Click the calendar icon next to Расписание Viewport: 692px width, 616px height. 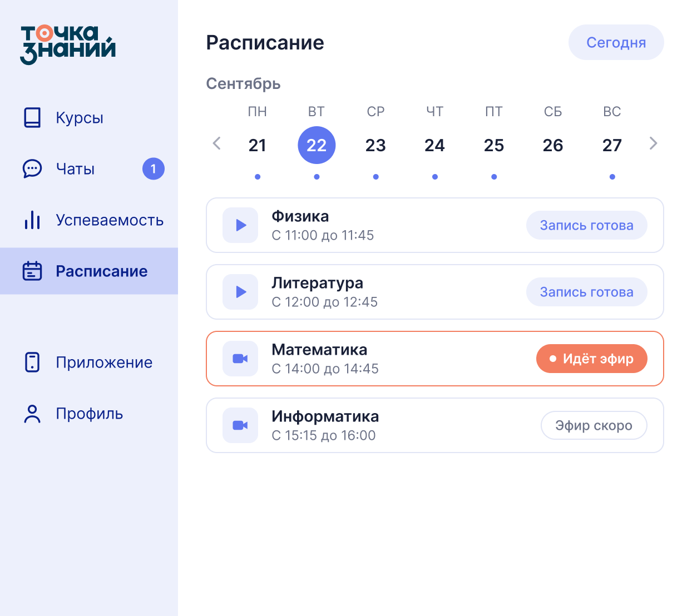point(32,271)
